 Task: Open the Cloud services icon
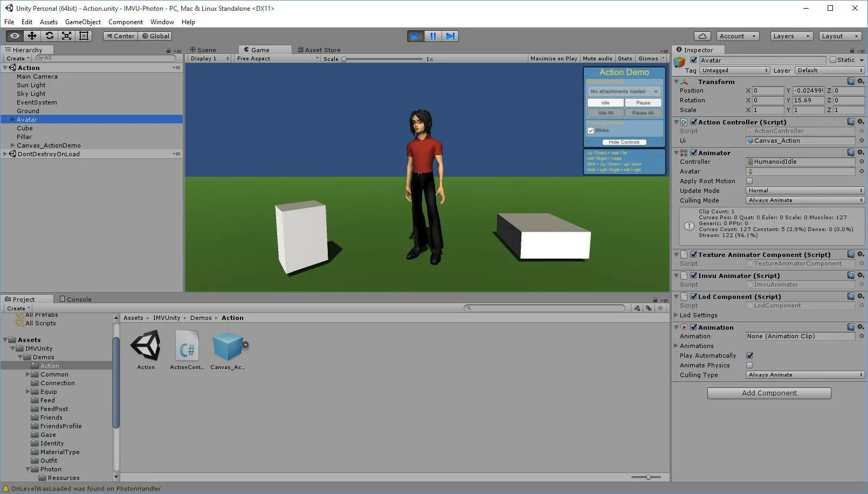click(x=702, y=36)
